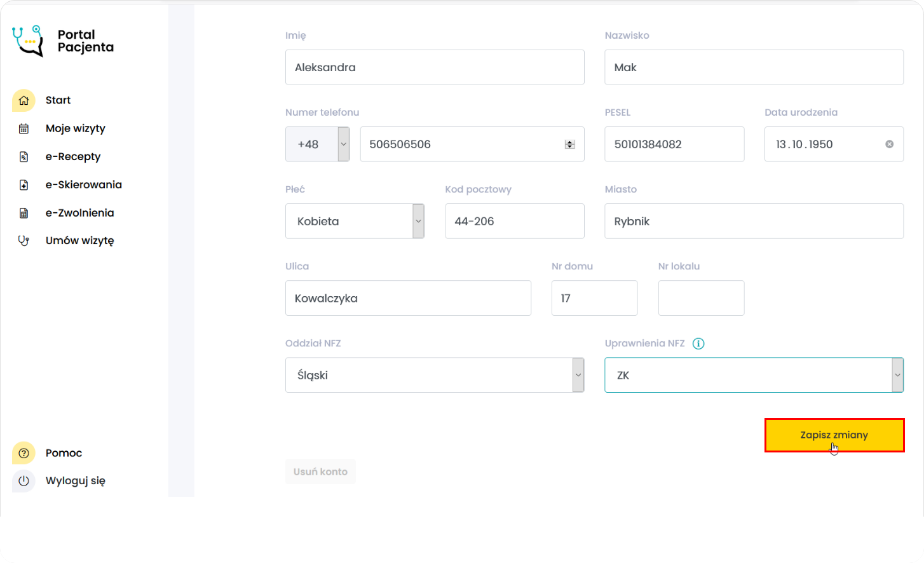
Task: Click the Imię field with Aleksandra
Action: coord(435,67)
